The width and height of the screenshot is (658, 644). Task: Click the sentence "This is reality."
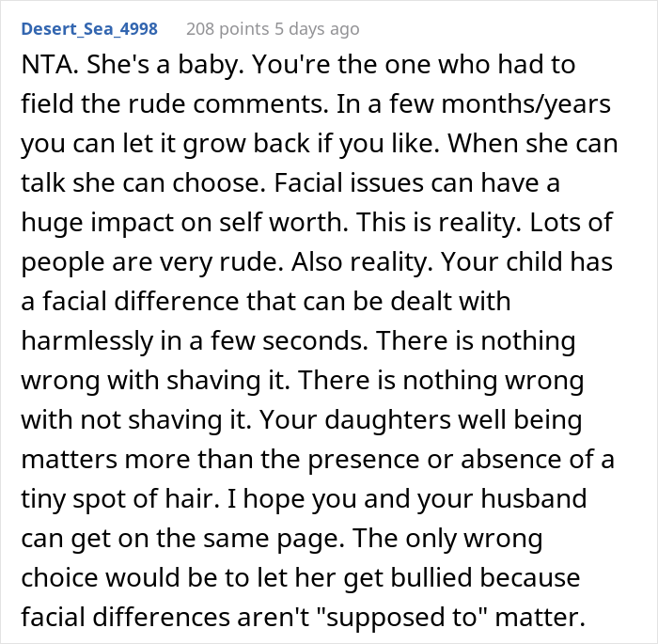(439, 223)
